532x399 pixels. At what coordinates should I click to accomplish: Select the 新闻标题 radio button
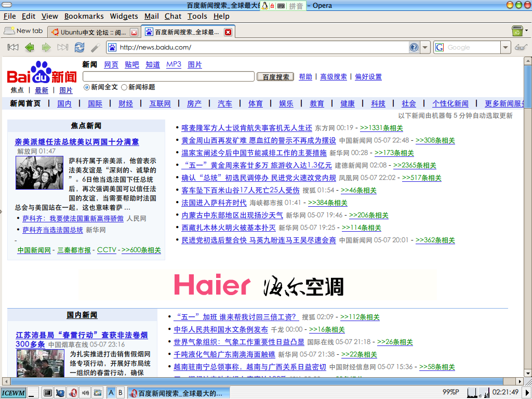pos(124,87)
